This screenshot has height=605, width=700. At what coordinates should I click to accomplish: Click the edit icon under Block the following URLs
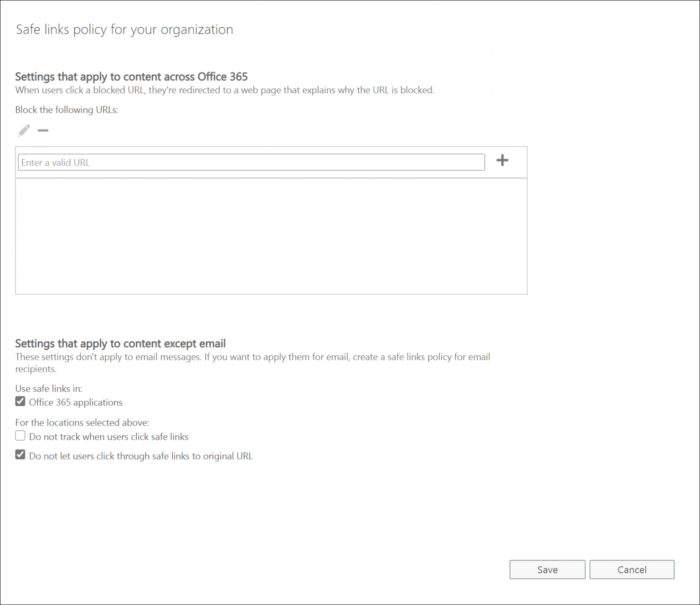click(24, 131)
